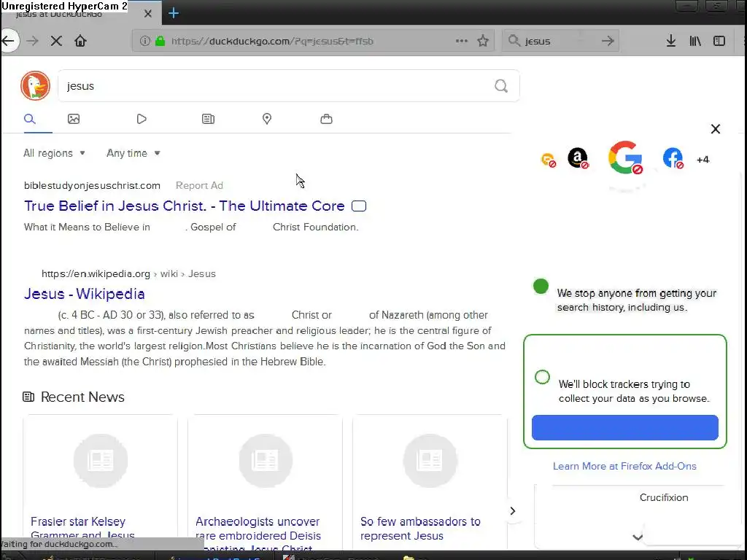Open the All regions dropdown

tap(54, 153)
